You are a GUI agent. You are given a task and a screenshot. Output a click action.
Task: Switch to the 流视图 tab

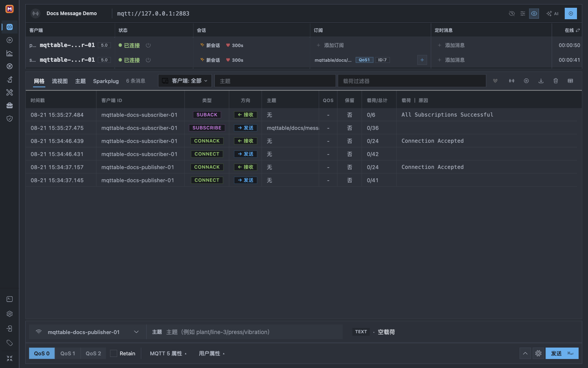(x=60, y=81)
